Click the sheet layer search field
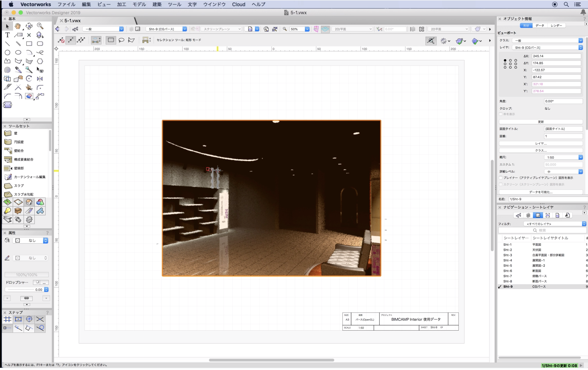Screen dimensions: 588x370 pyautogui.click(x=542, y=230)
